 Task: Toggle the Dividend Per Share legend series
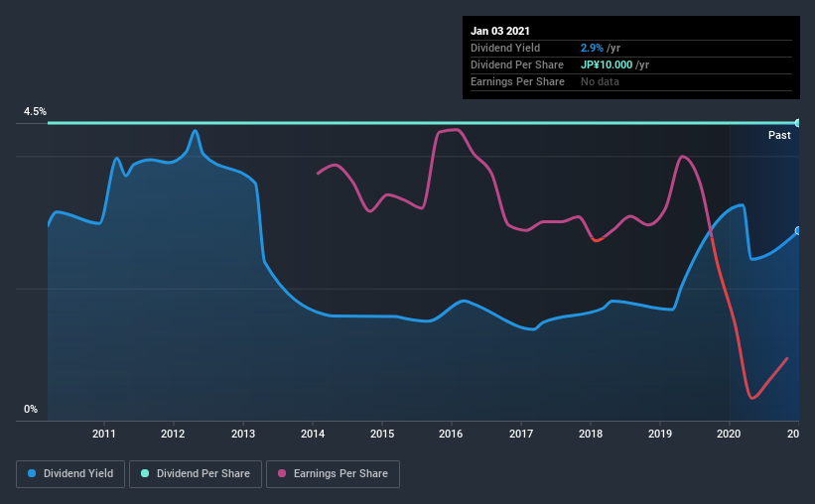pos(196,474)
